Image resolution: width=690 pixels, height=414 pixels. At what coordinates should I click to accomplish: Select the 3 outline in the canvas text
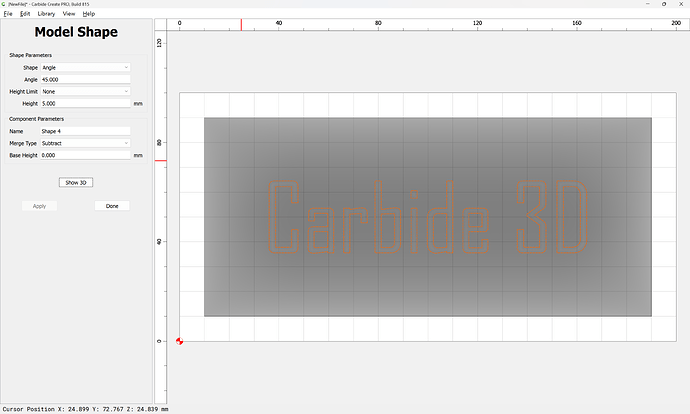click(532, 217)
